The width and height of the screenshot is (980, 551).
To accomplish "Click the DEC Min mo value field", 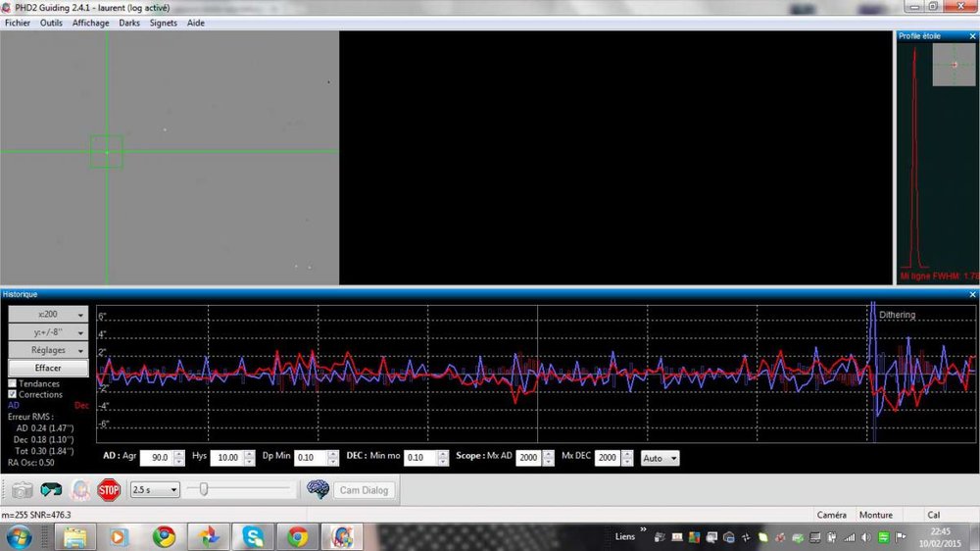I will tap(420, 458).
